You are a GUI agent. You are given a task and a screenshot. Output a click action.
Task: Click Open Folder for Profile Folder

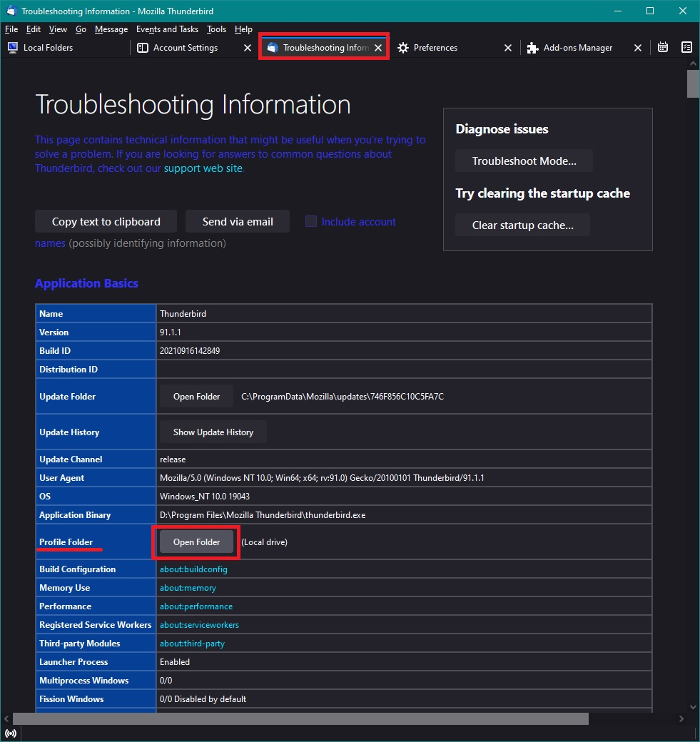[196, 542]
